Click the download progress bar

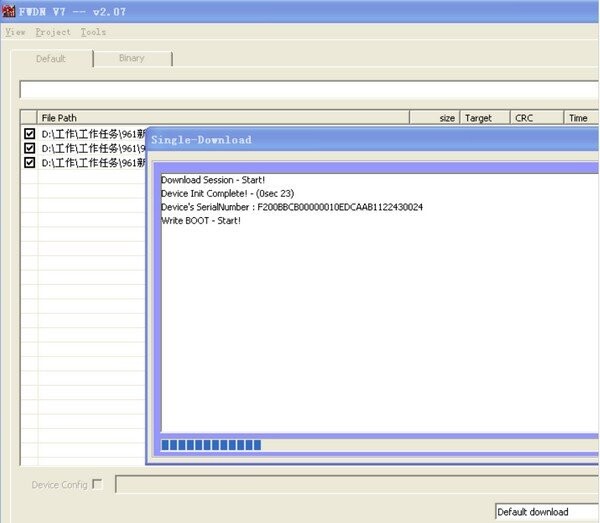click(380, 445)
